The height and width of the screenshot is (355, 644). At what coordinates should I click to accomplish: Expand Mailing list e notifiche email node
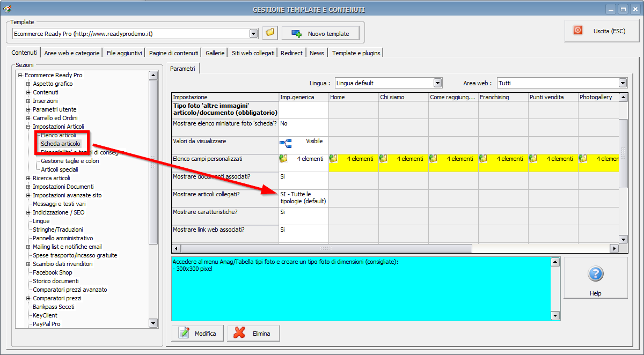point(28,247)
